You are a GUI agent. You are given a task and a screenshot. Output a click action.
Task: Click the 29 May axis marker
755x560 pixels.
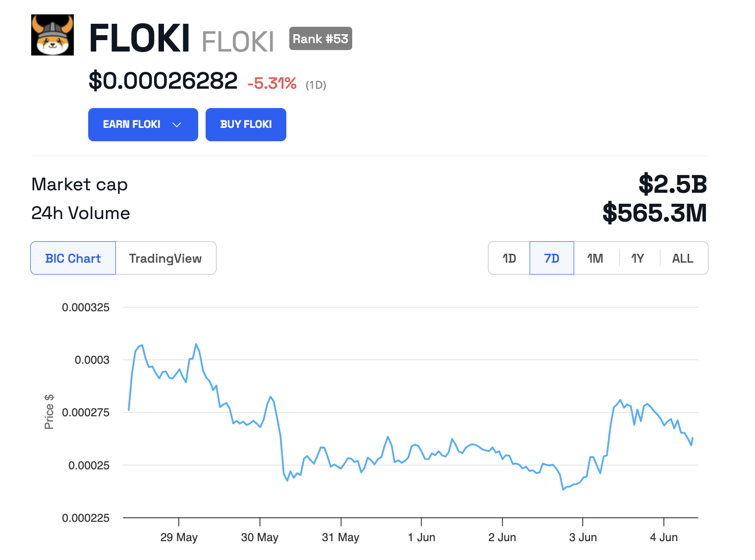tap(179, 537)
